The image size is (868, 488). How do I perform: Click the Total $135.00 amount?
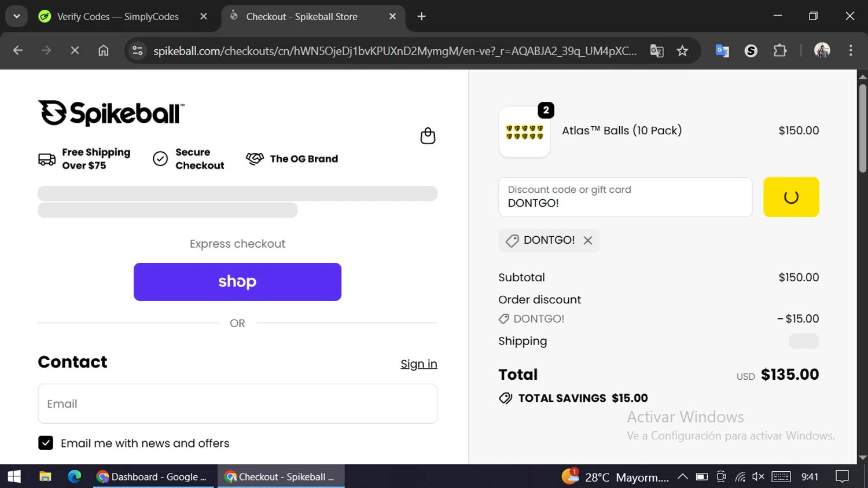tap(790, 375)
